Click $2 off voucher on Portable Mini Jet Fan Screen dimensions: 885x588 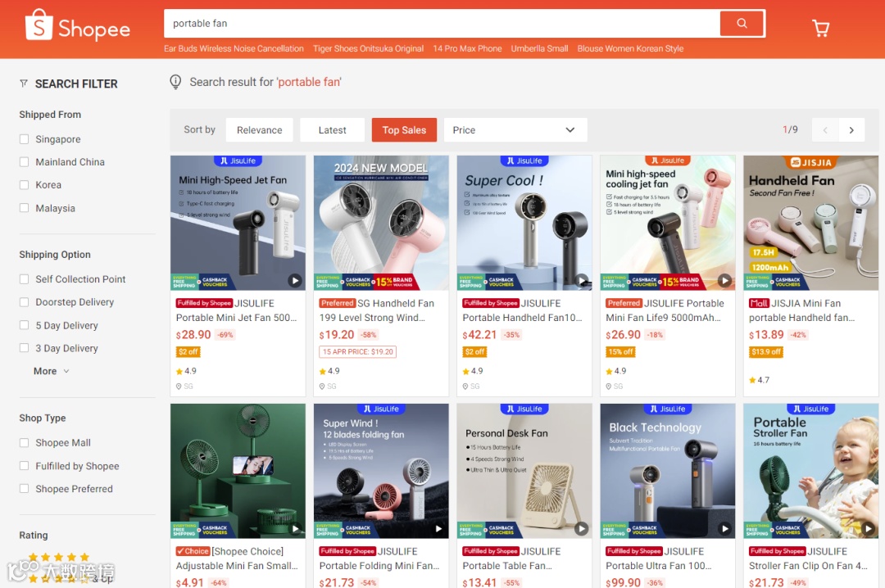(188, 351)
